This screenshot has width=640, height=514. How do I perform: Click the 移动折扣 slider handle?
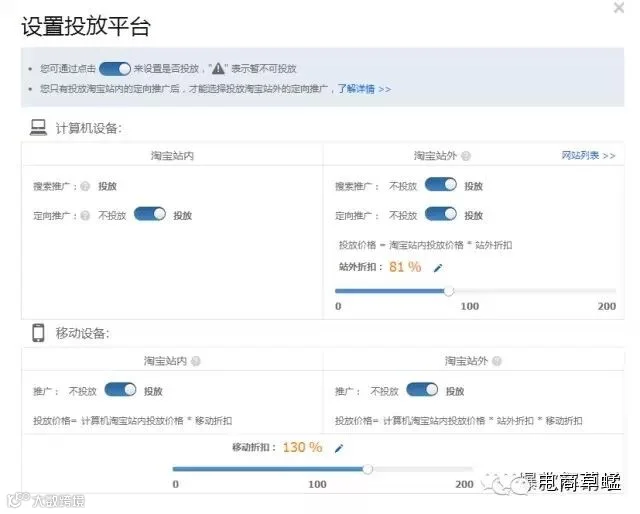(x=368, y=469)
